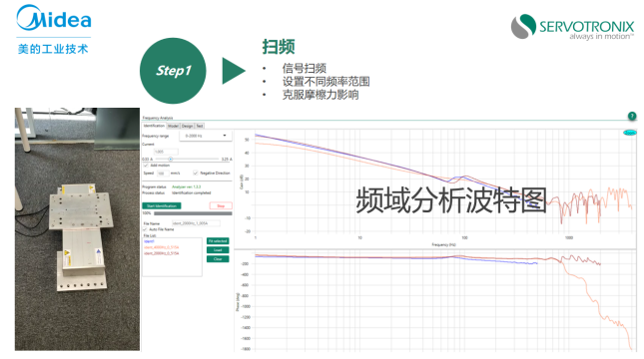Open the Frequency range 0-2000 Hz dropdown

[206, 136]
